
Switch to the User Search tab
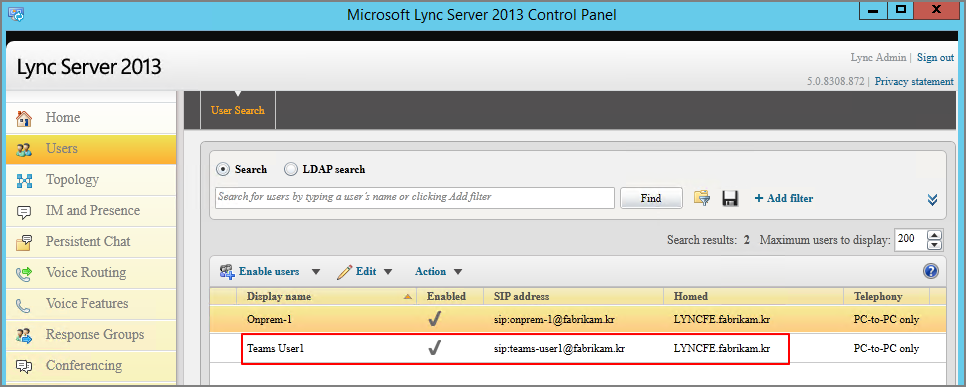pos(238,110)
